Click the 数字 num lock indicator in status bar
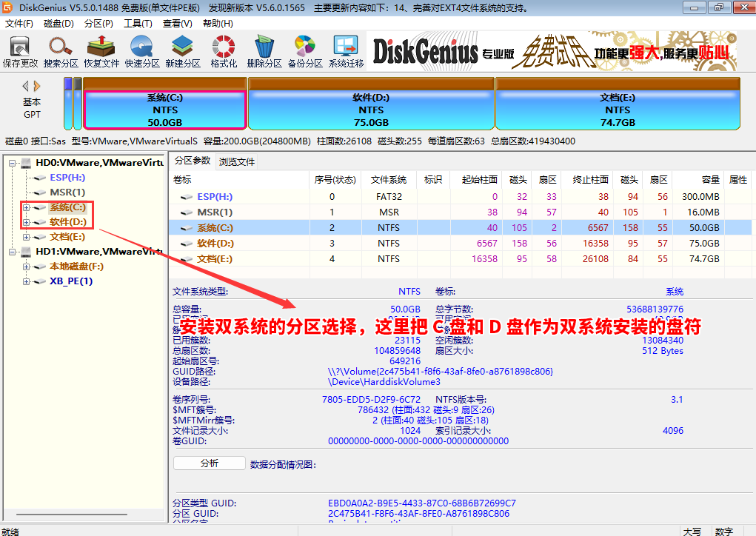The image size is (756, 536). click(724, 531)
